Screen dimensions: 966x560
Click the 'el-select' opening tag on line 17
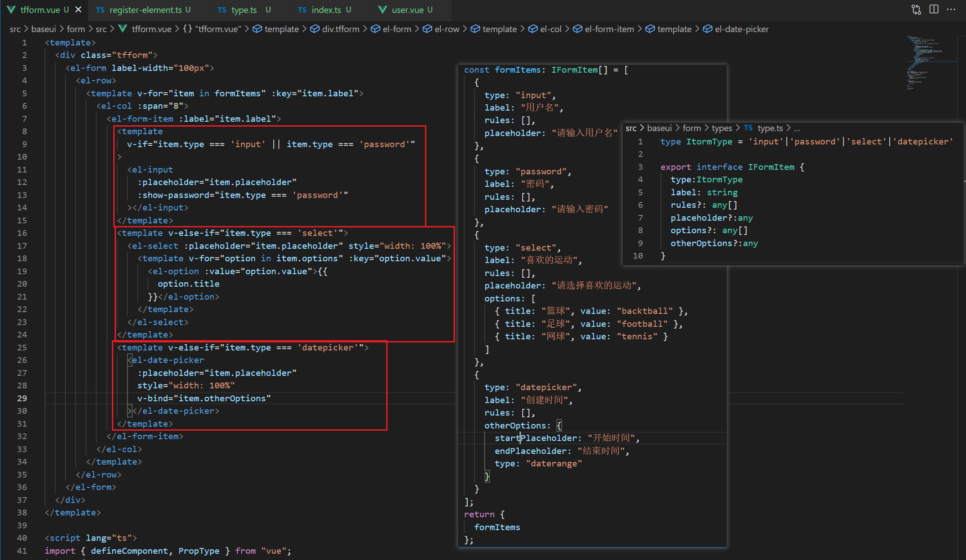(x=153, y=246)
